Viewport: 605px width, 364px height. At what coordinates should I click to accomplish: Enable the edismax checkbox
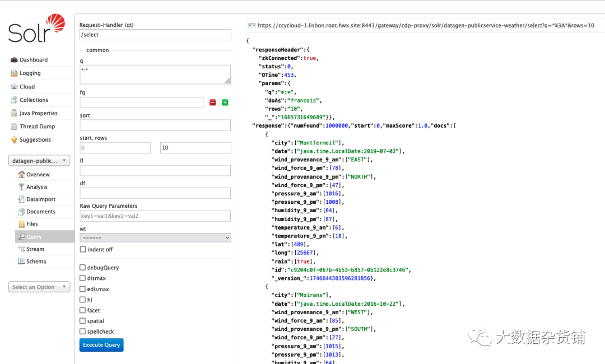(82, 289)
